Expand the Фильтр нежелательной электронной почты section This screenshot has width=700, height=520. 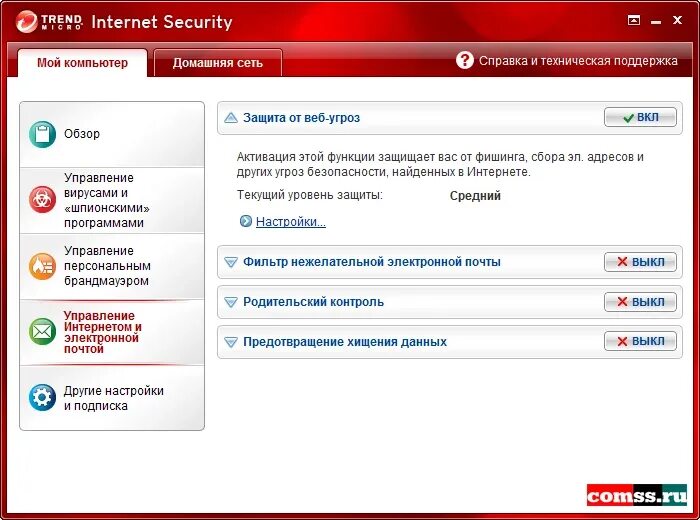(x=231, y=262)
